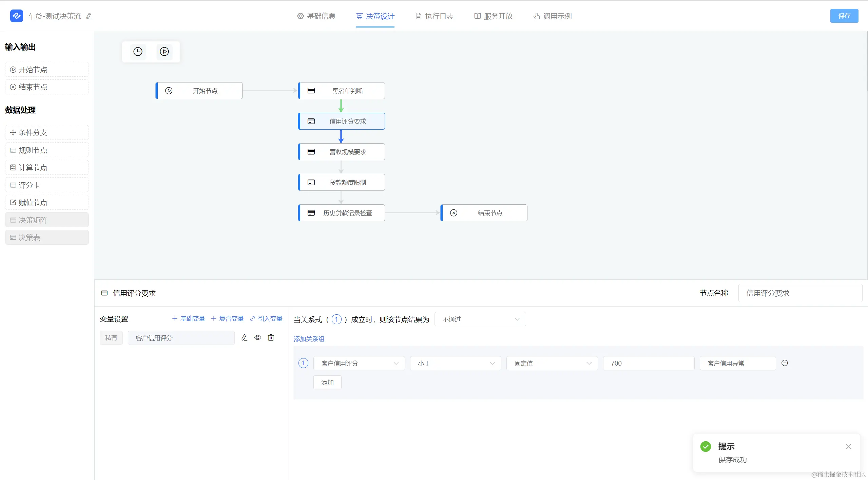Switch to the 执行日志 tab

[x=435, y=16]
